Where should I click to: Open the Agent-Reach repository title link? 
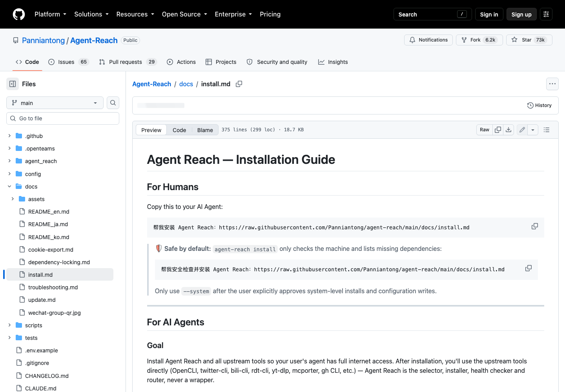[94, 40]
